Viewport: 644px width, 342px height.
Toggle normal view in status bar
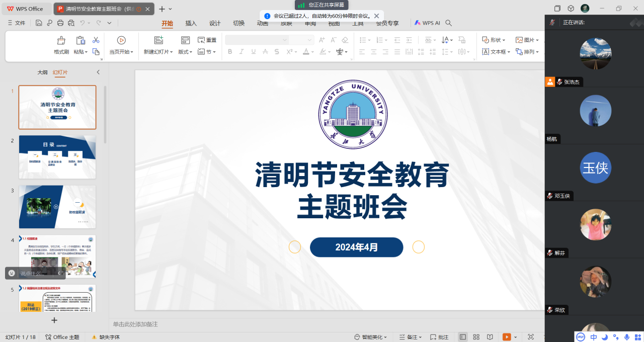coord(462,337)
